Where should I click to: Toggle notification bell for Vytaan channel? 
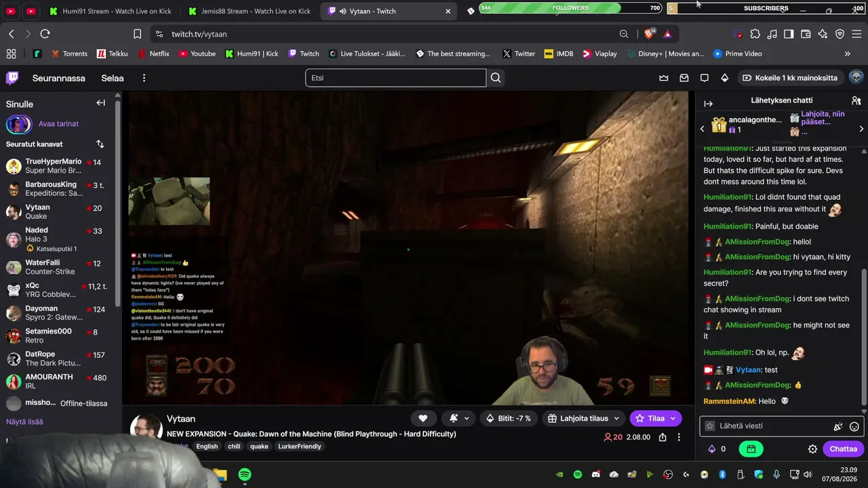click(x=458, y=418)
